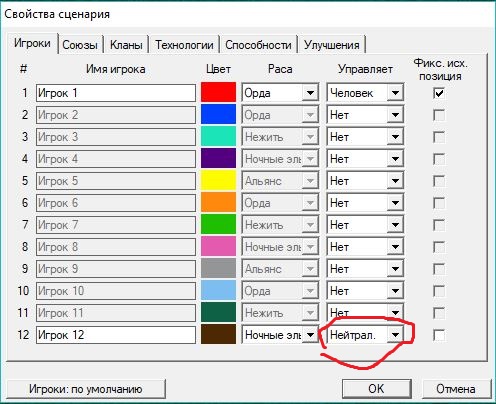Pick the blue color swatch for player 2
496x404 pixels.
218,114
